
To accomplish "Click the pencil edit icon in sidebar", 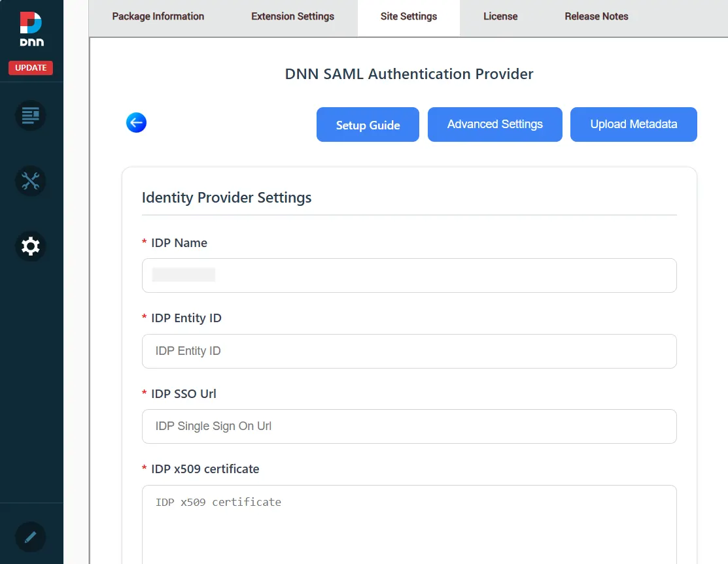I will (x=31, y=537).
